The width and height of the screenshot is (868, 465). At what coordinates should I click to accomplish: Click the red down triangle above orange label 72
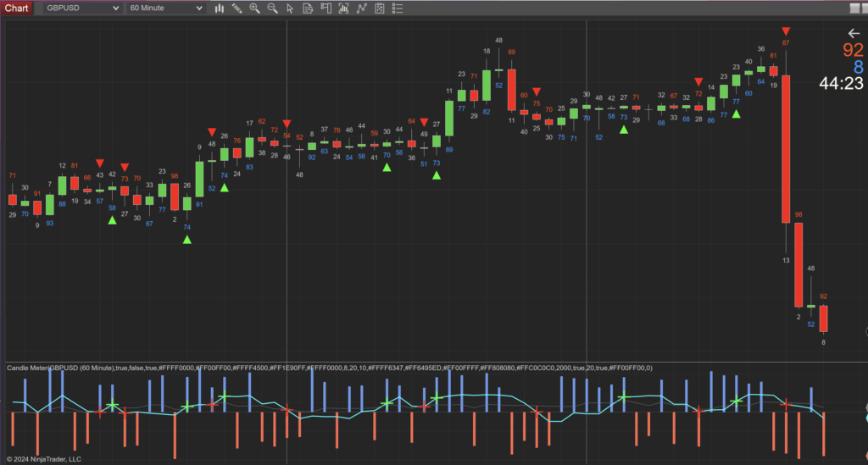pyautogui.click(x=698, y=82)
